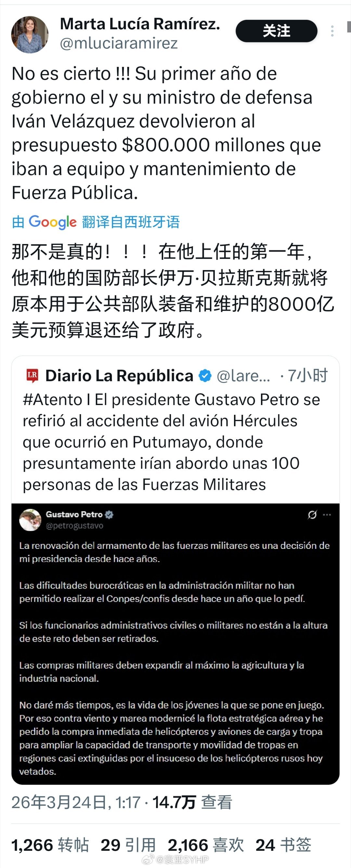
Task: Tap the 翻译自西班牙语 translation link
Action: 131,222
